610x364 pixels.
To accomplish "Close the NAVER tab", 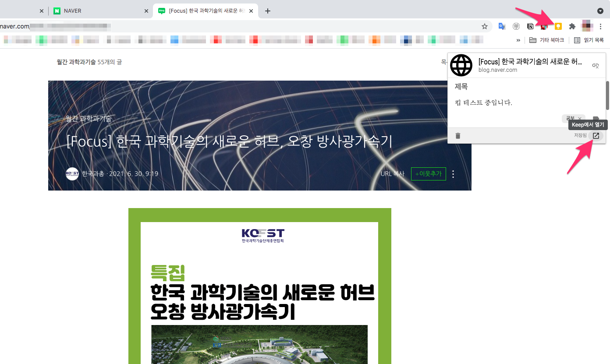I will [147, 11].
